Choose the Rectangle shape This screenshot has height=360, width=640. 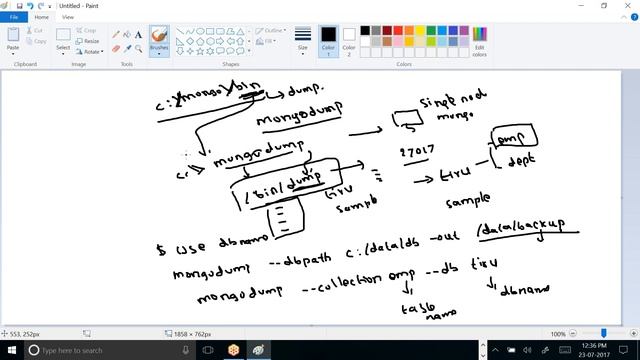(x=210, y=31)
